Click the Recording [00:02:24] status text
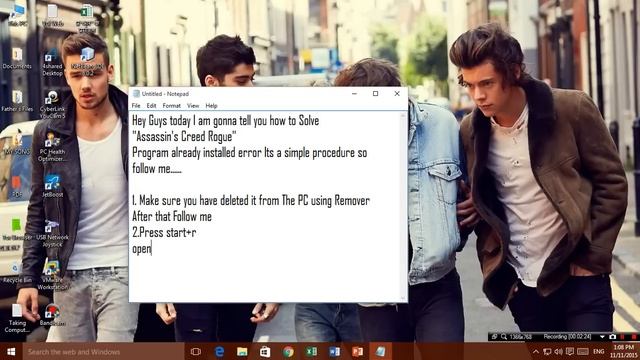This screenshot has height=360, width=640. 567,337
